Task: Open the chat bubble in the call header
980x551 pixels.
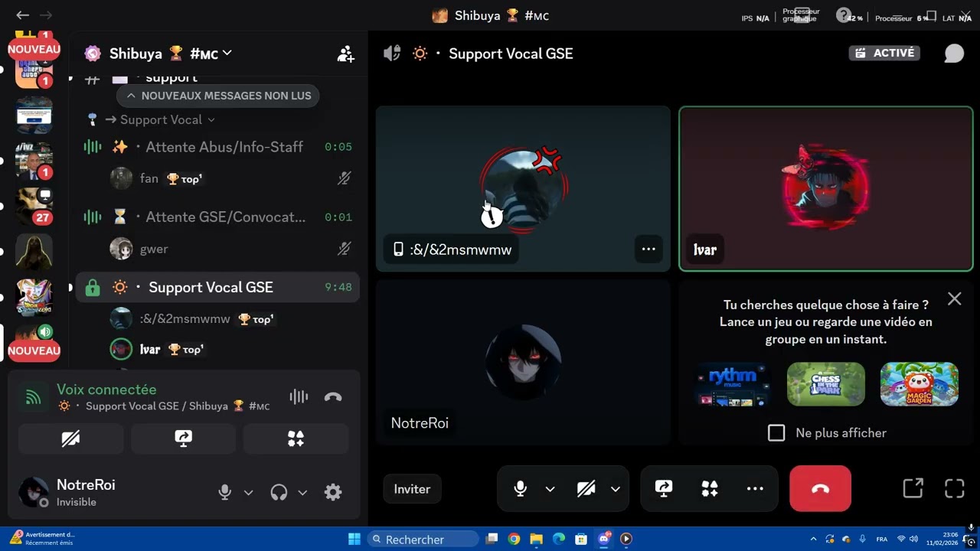Action: click(x=954, y=53)
